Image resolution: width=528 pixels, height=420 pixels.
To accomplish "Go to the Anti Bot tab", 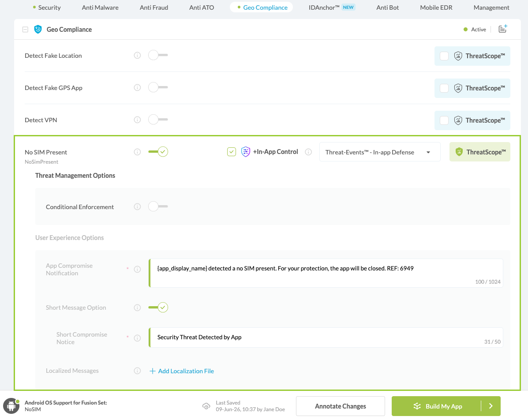I will 387,7.
